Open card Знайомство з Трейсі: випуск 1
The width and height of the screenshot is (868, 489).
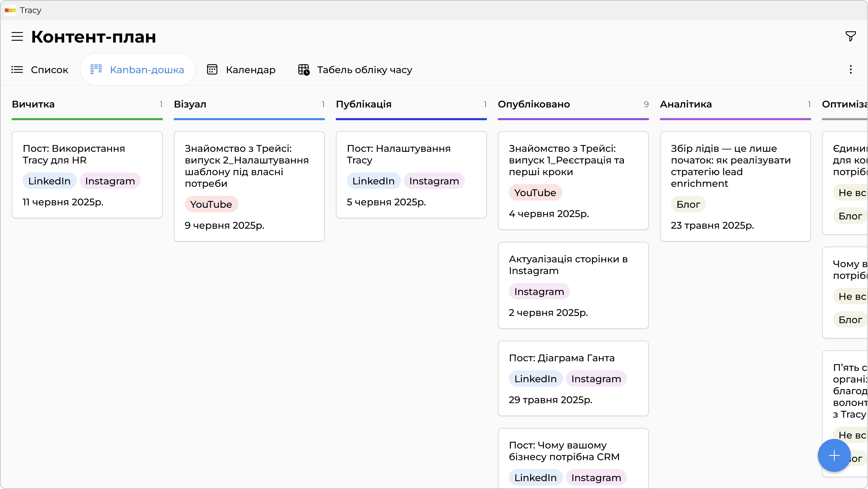pyautogui.click(x=573, y=181)
